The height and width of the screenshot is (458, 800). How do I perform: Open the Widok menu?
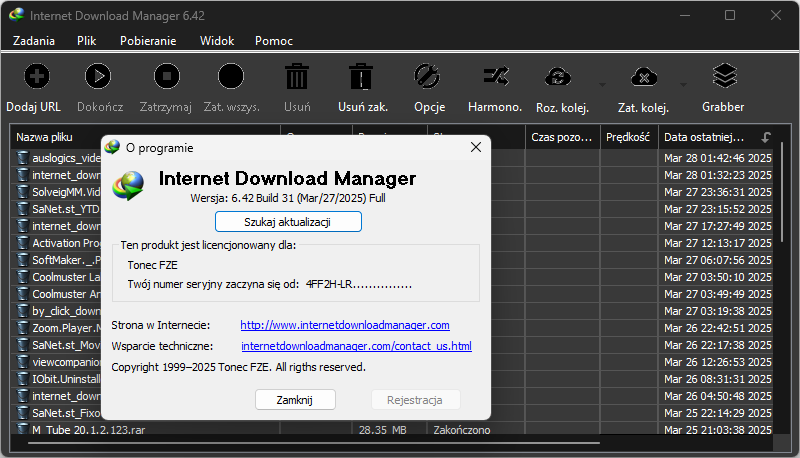(217, 41)
